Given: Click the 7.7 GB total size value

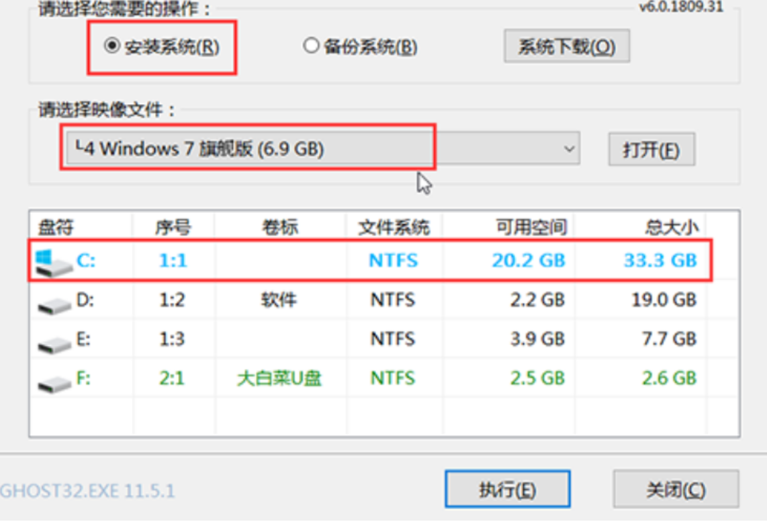Looking at the screenshot, I should click(670, 339).
